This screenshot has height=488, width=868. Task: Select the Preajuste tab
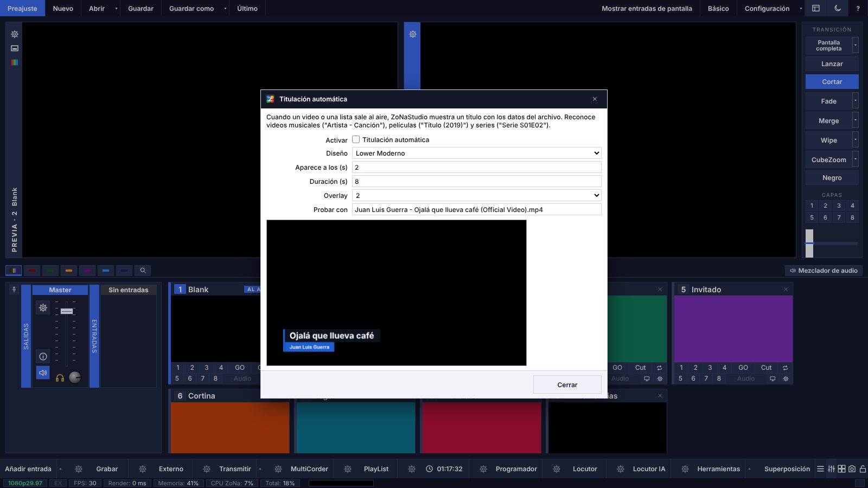point(22,8)
